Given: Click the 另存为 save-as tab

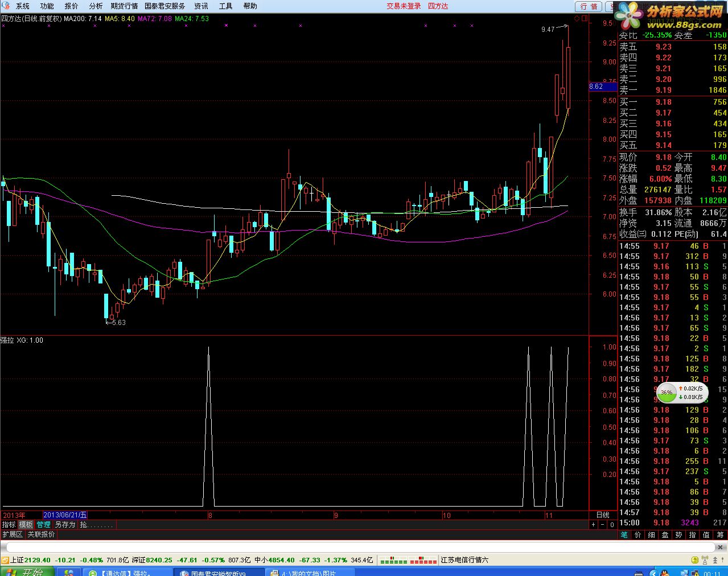Looking at the screenshot, I should pos(65,525).
